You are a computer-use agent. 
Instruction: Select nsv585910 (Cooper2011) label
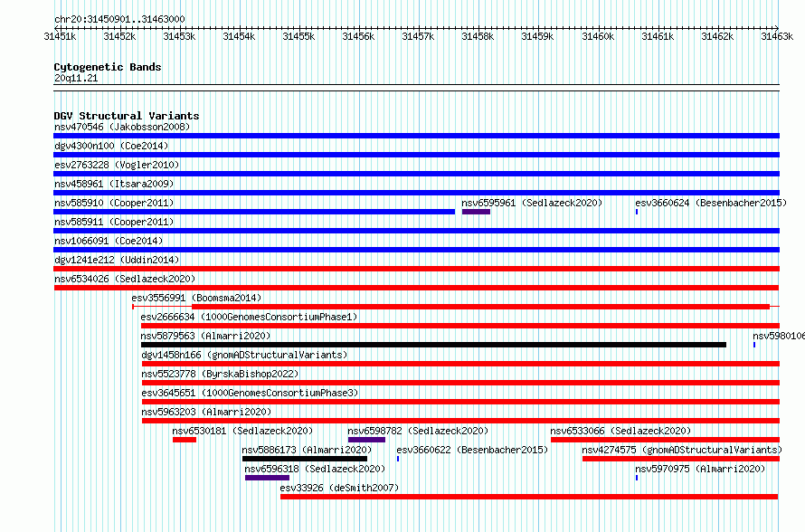click(x=114, y=203)
